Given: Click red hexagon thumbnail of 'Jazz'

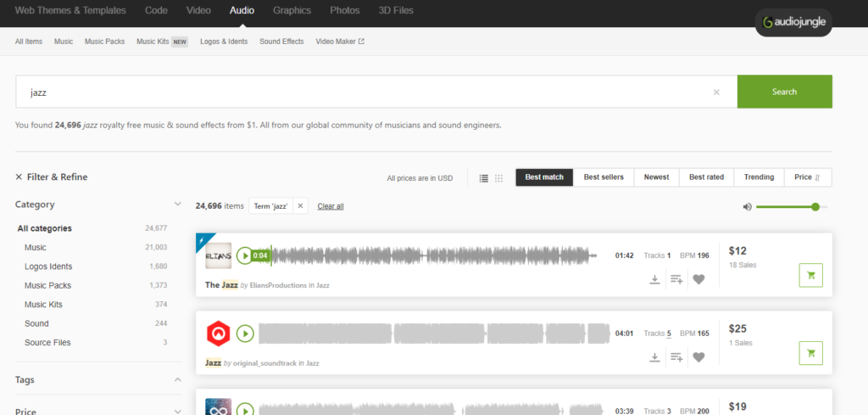Looking at the screenshot, I should pyautogui.click(x=218, y=334).
